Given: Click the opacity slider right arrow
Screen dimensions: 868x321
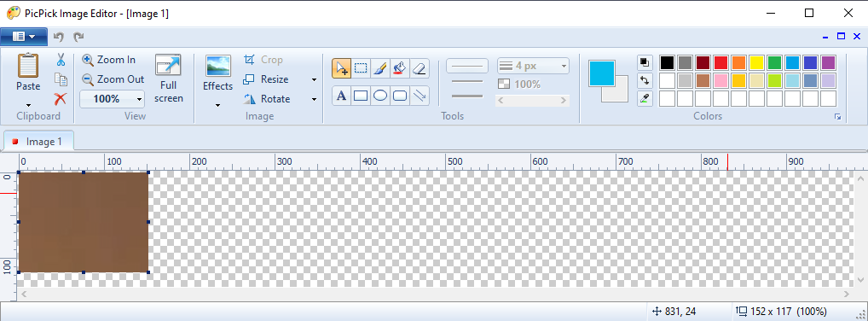Looking at the screenshot, I should coord(564,101).
